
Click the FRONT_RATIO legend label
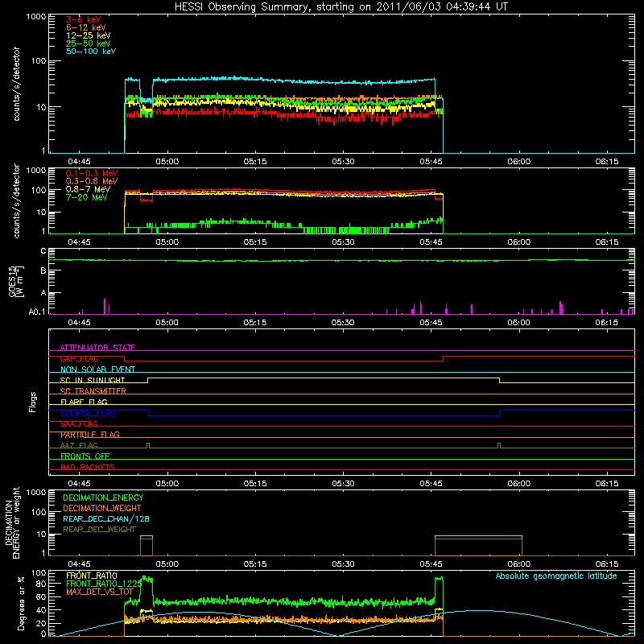pos(92,576)
